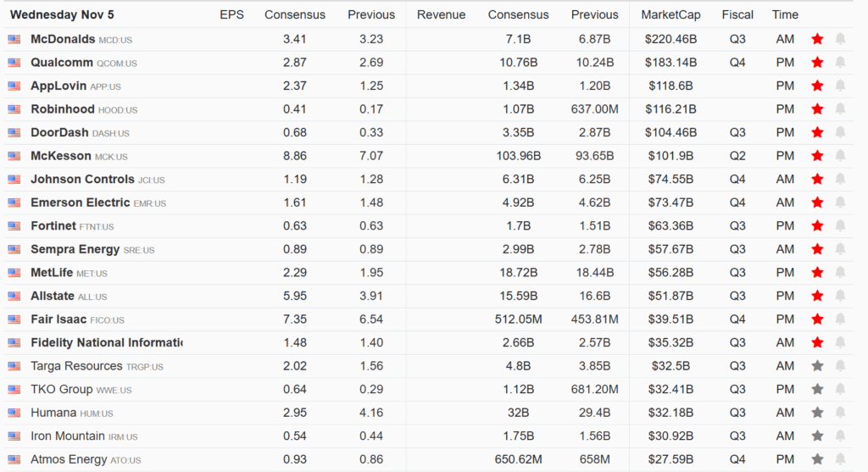Screen dimensions: 868x472
Task: Remove red star from Fair Isaac
Action: [817, 319]
